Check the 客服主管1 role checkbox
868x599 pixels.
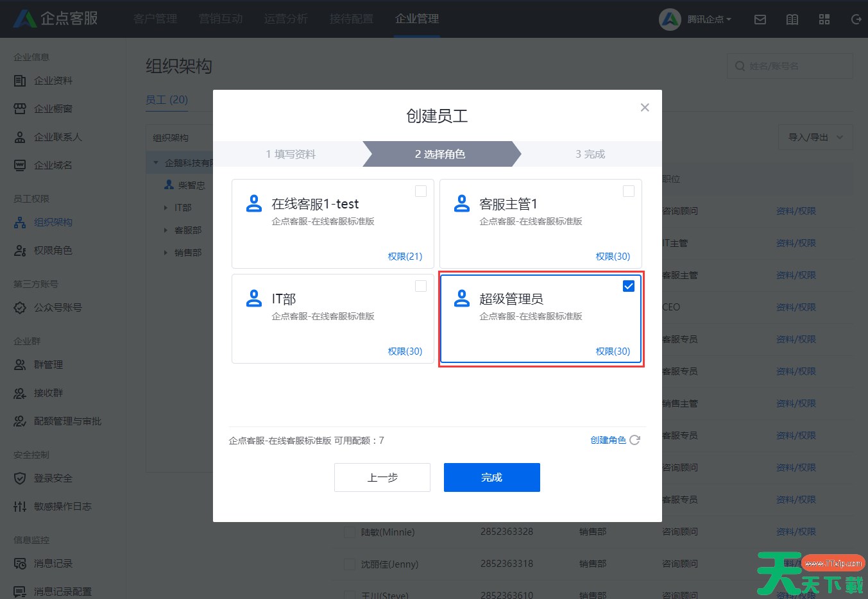coord(629,191)
